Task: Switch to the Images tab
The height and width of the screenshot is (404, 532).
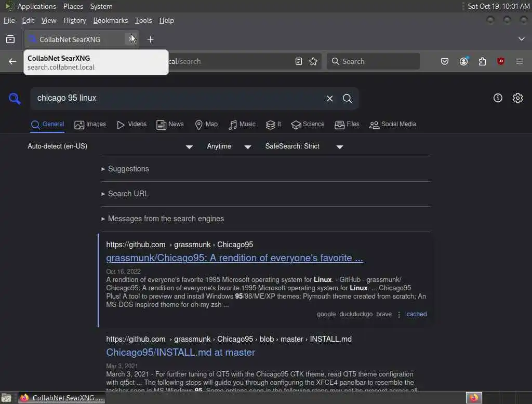Action: 90,125
